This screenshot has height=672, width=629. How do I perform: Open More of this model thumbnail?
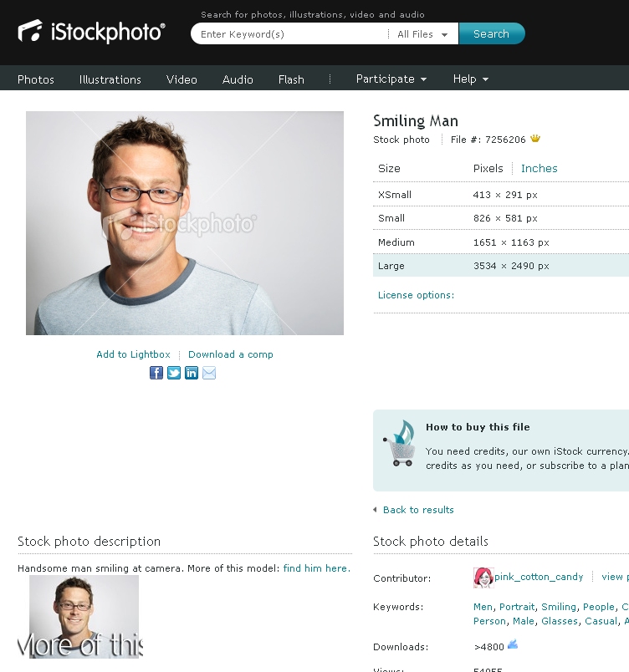pos(84,617)
